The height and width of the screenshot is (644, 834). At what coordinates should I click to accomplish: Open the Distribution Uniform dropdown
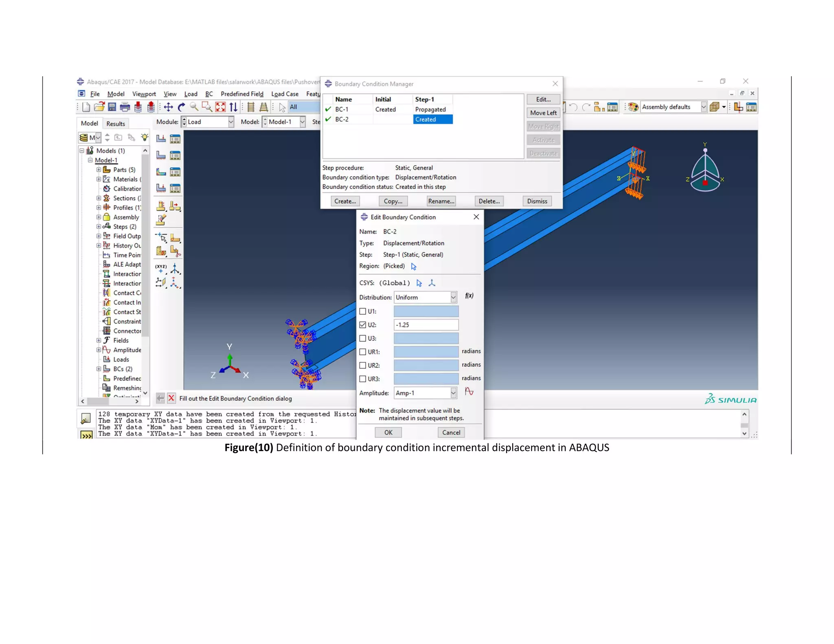click(x=426, y=298)
